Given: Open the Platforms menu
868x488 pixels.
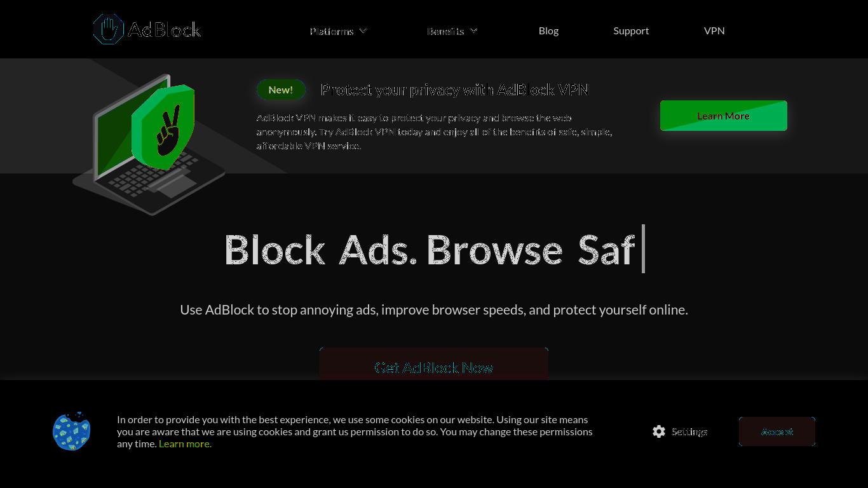Looking at the screenshot, I should click(x=332, y=31).
